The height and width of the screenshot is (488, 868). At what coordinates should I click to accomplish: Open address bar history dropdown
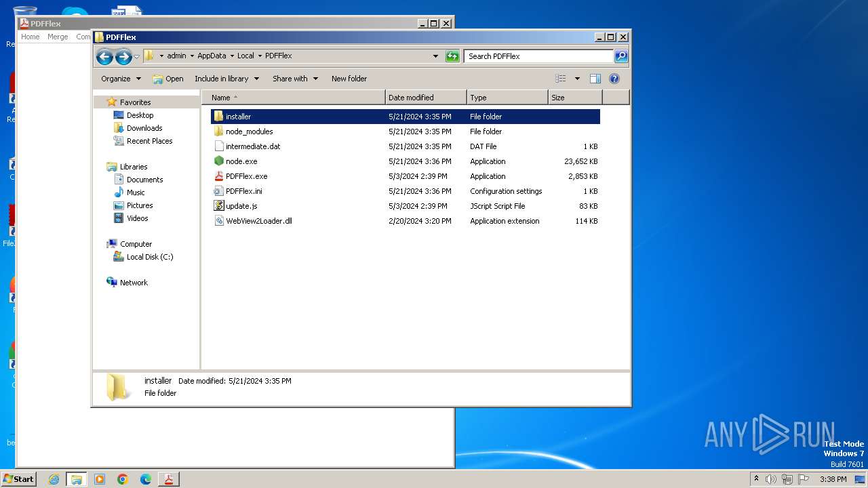(x=435, y=56)
